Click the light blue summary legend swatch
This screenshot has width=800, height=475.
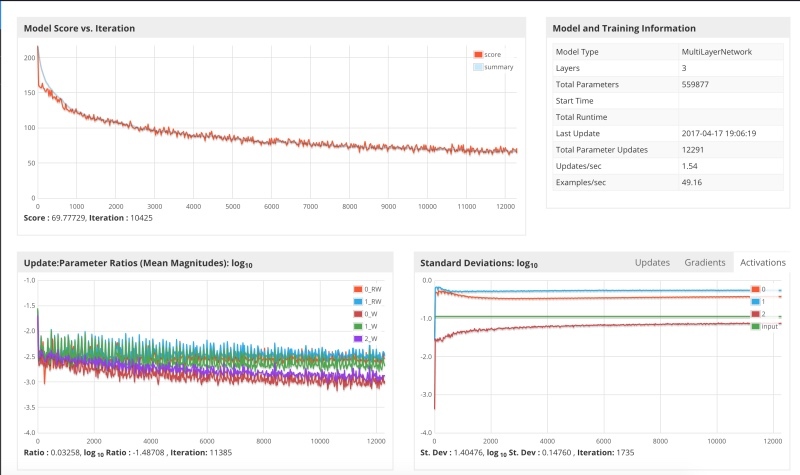point(478,67)
